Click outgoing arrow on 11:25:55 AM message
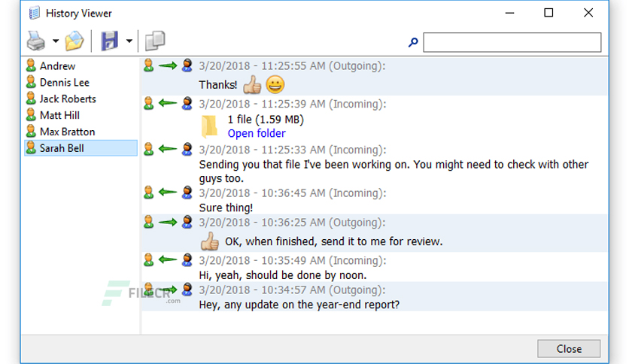Image resolution: width=629 pixels, height=364 pixels. point(168,65)
